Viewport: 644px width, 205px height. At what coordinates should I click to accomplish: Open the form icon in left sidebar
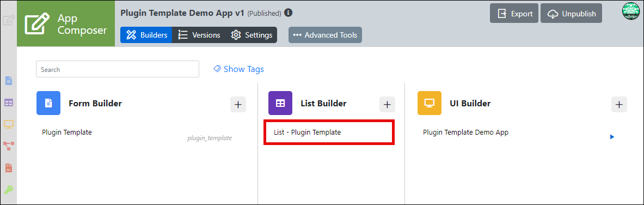coord(9,81)
